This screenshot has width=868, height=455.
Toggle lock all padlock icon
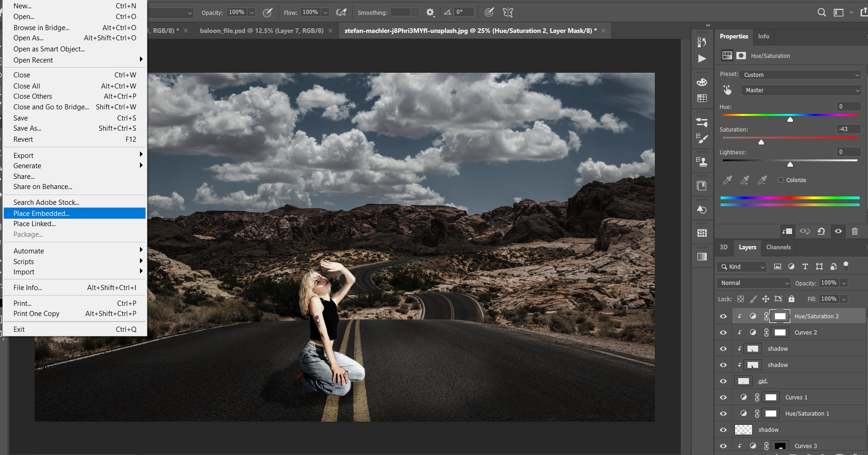coord(792,299)
